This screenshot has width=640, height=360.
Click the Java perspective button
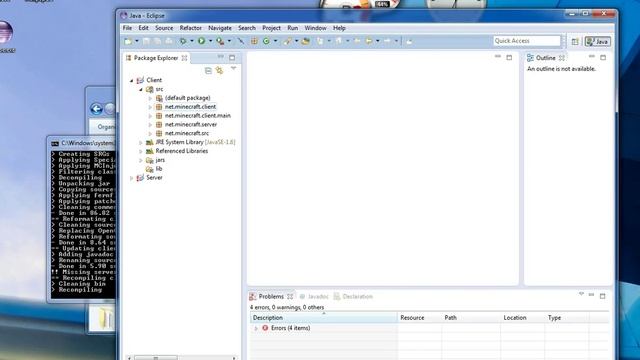[598, 41]
